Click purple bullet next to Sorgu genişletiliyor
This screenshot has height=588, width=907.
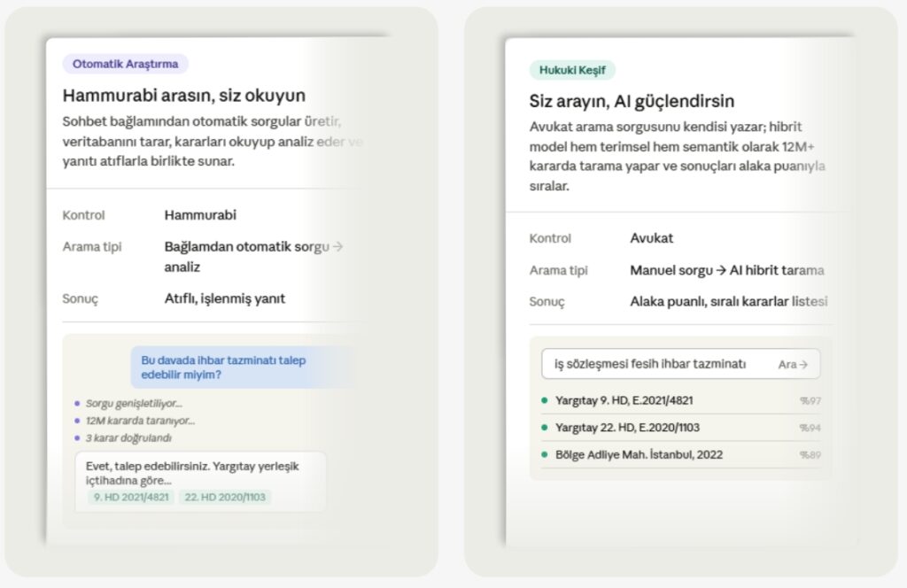point(77,404)
